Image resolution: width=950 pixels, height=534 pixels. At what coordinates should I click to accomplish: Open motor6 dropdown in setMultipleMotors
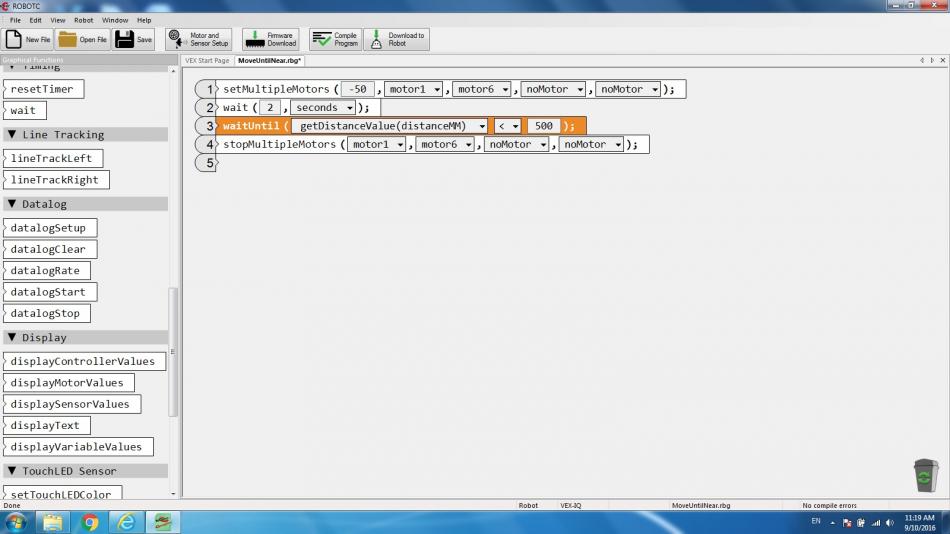click(x=482, y=89)
